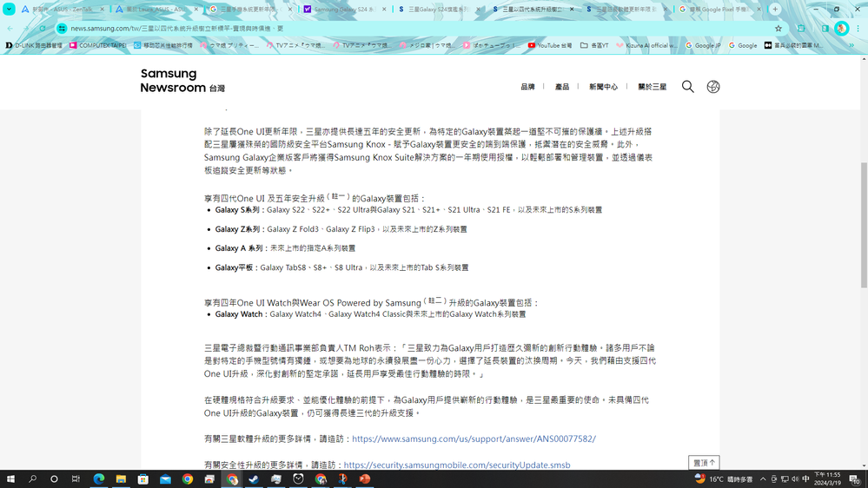The width and height of the screenshot is (868, 488).
Task: Switch to the Laura_ASUS tab
Action: click(x=156, y=10)
